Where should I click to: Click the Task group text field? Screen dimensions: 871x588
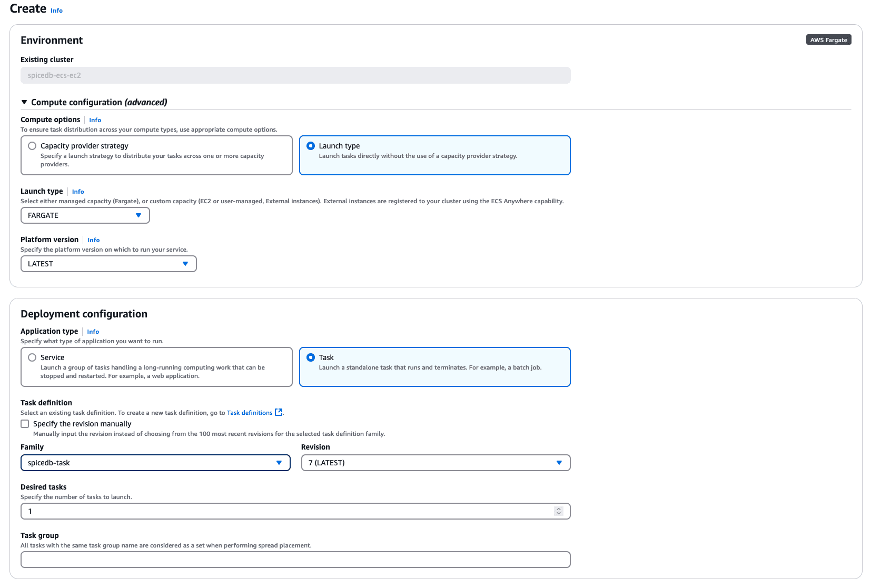point(295,560)
